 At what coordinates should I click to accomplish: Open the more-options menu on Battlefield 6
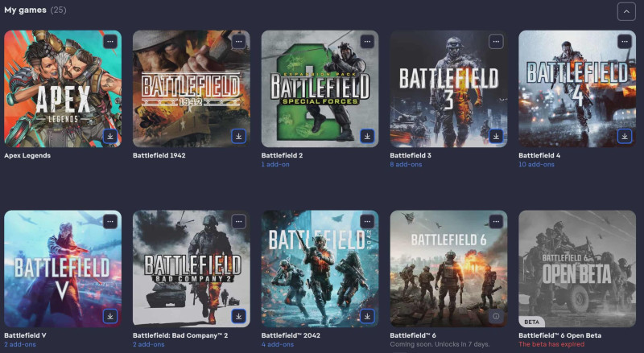click(x=496, y=222)
